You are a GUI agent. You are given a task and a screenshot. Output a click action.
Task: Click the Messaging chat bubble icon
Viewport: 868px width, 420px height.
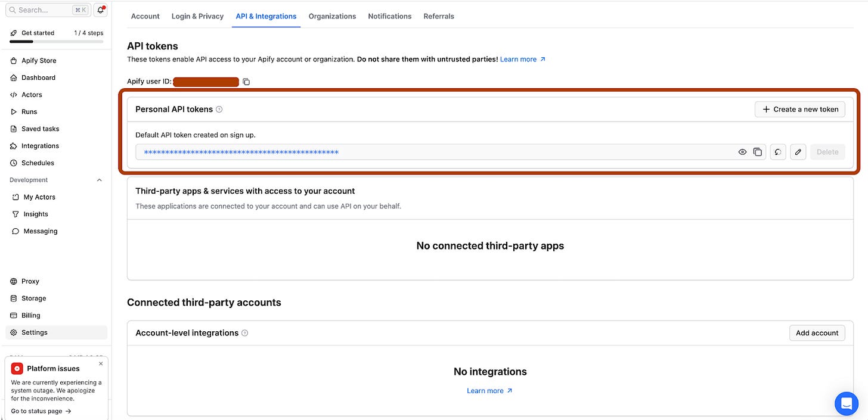pyautogui.click(x=16, y=231)
